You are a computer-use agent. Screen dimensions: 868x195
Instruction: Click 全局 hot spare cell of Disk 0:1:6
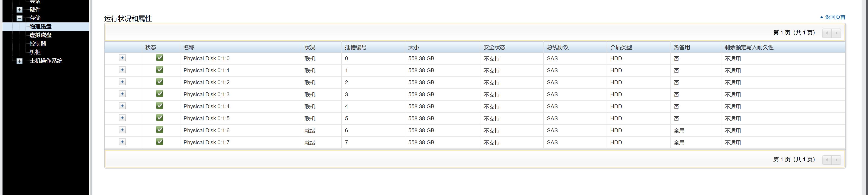(679, 130)
